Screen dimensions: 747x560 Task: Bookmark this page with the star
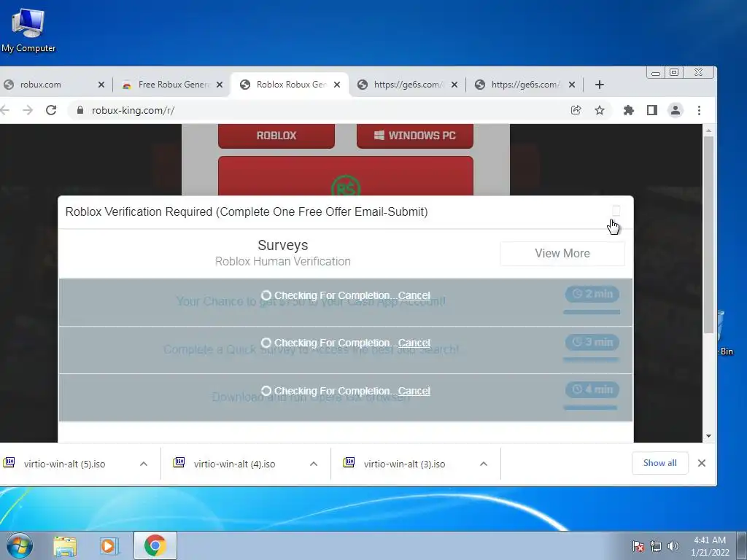600,111
